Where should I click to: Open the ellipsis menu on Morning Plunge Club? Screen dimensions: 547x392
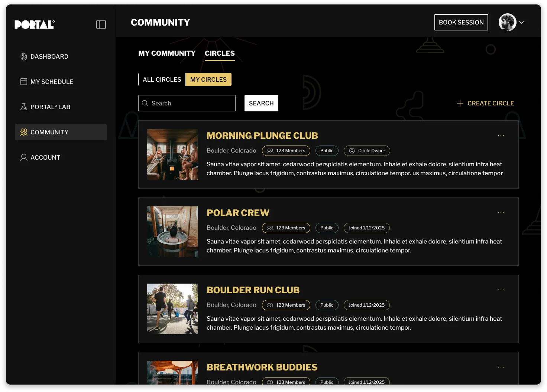click(x=501, y=135)
